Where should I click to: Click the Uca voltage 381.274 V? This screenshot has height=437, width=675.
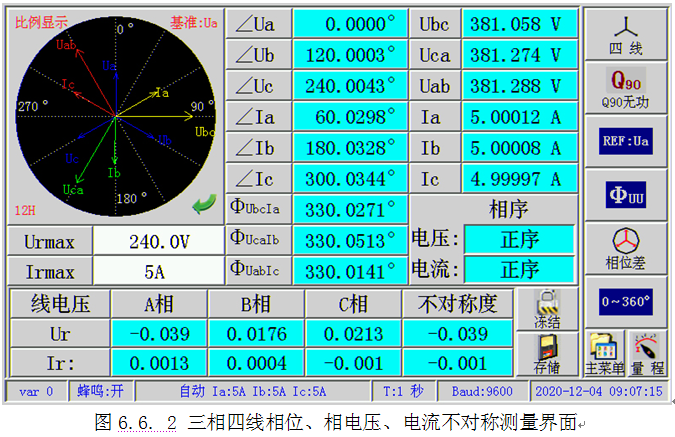(x=520, y=55)
